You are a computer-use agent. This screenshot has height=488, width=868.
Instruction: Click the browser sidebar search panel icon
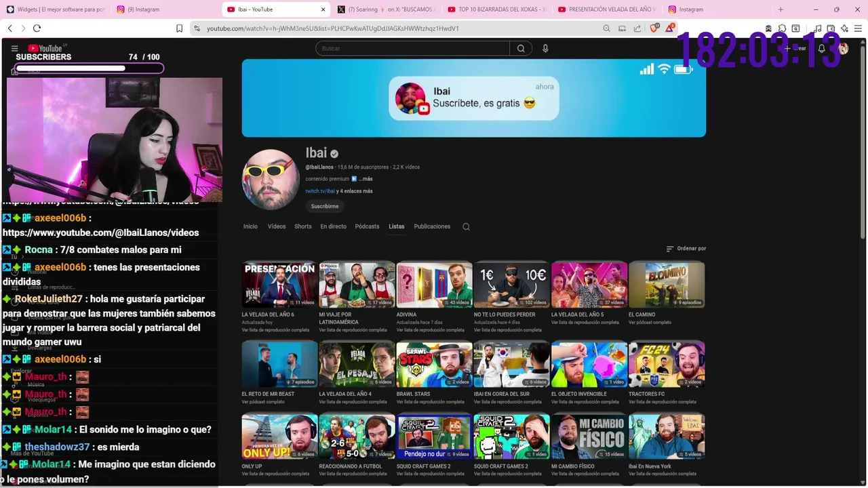[x=795, y=28]
